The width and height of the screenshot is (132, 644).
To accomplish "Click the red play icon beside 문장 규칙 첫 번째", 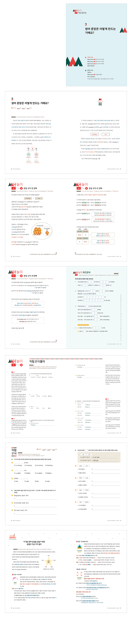I will [13, 188].
